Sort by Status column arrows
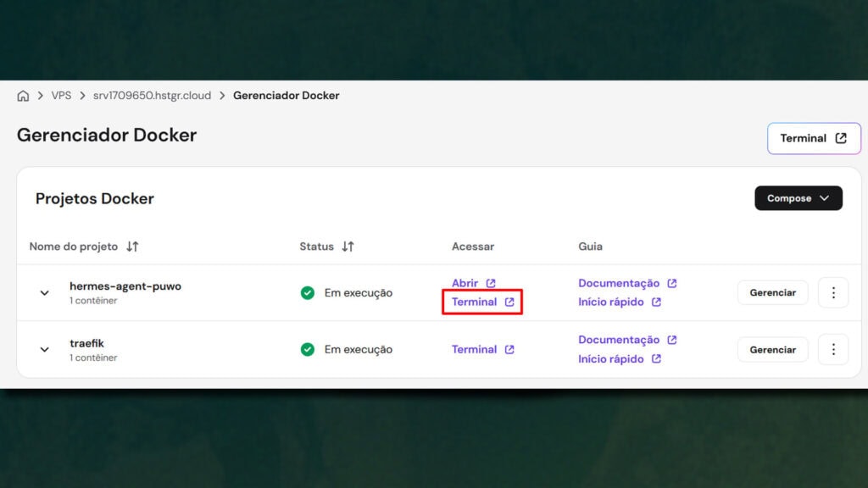This screenshot has height=488, width=868. click(348, 247)
